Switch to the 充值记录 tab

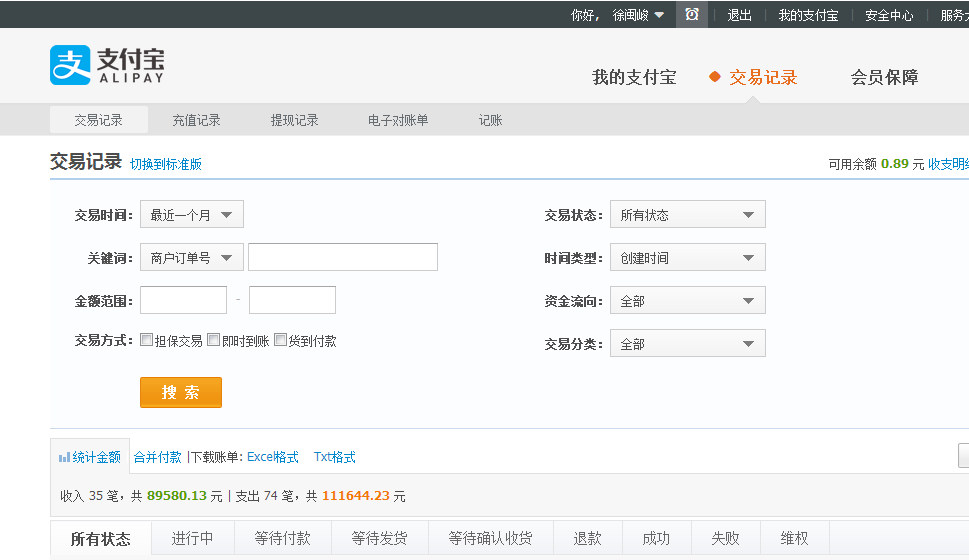point(196,120)
